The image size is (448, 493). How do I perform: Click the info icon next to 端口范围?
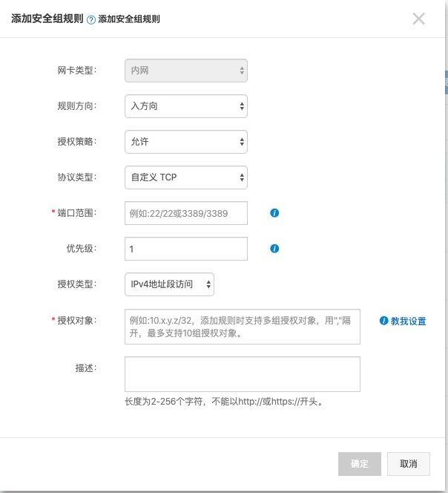point(274,213)
